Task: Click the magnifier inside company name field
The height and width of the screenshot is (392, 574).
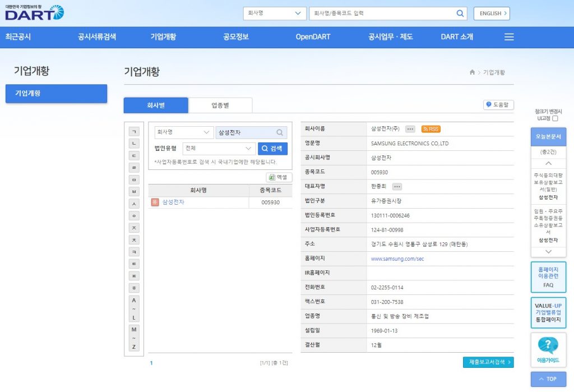Action: coord(280,132)
